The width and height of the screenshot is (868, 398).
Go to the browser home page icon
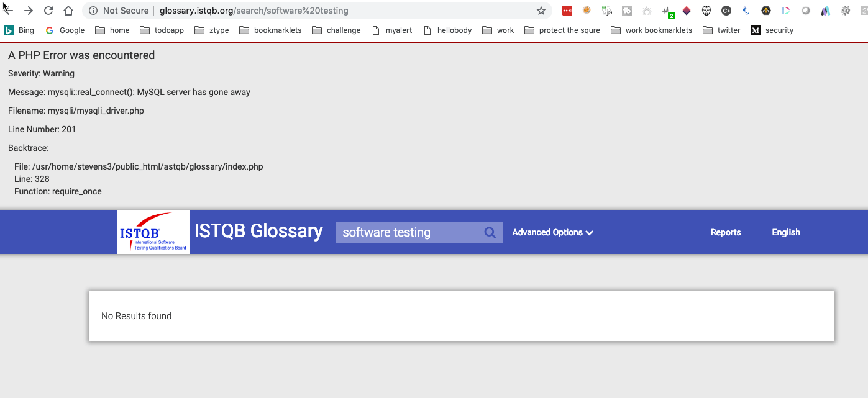coord(68,11)
